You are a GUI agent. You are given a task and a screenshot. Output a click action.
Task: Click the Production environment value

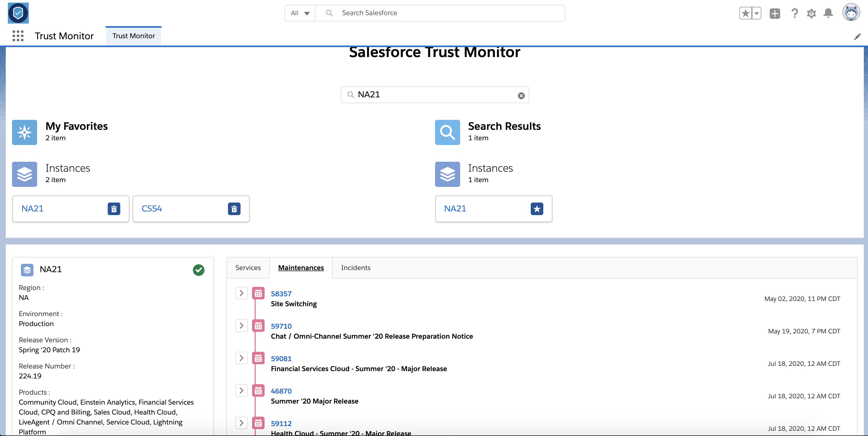pos(36,323)
